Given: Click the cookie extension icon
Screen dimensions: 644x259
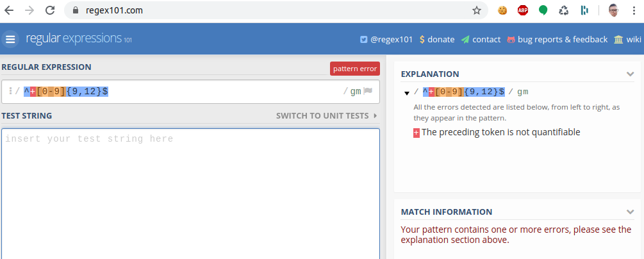Looking at the screenshot, I should [x=502, y=10].
